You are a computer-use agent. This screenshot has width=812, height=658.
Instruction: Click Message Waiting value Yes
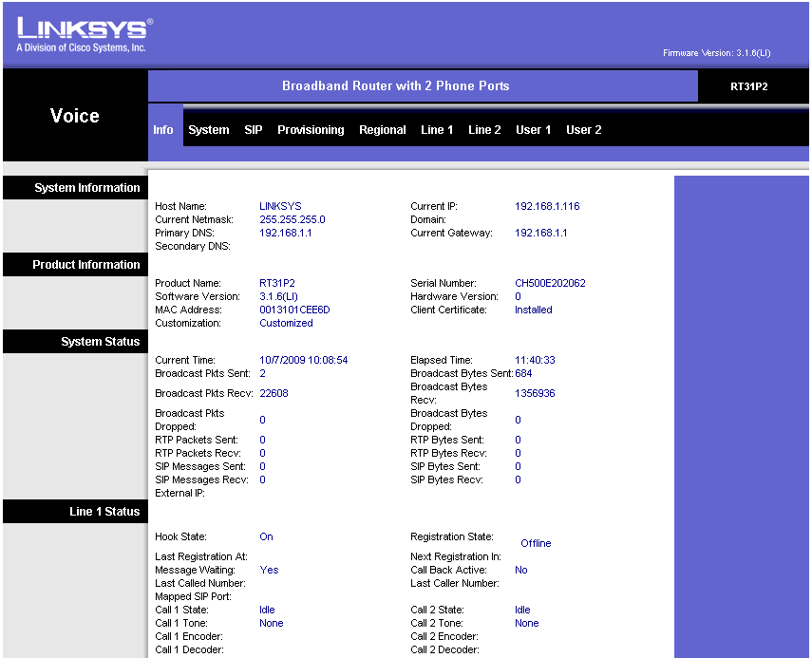(x=269, y=570)
